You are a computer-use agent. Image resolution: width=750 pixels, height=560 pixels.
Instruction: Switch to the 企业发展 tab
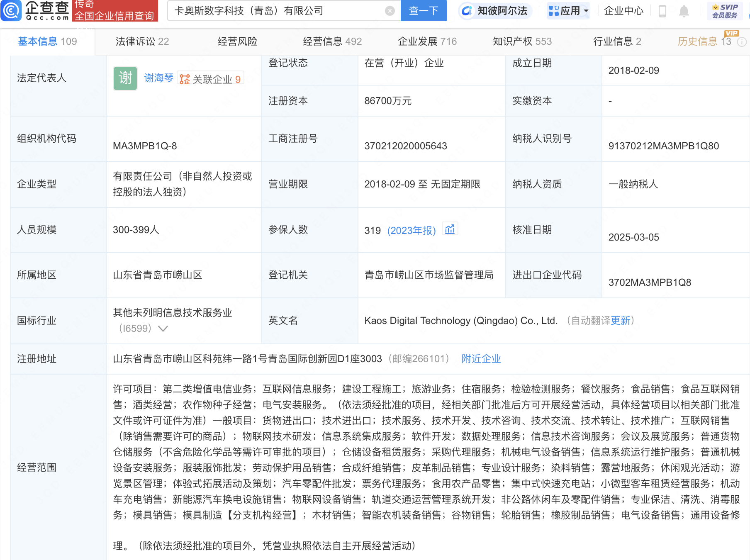click(x=427, y=41)
